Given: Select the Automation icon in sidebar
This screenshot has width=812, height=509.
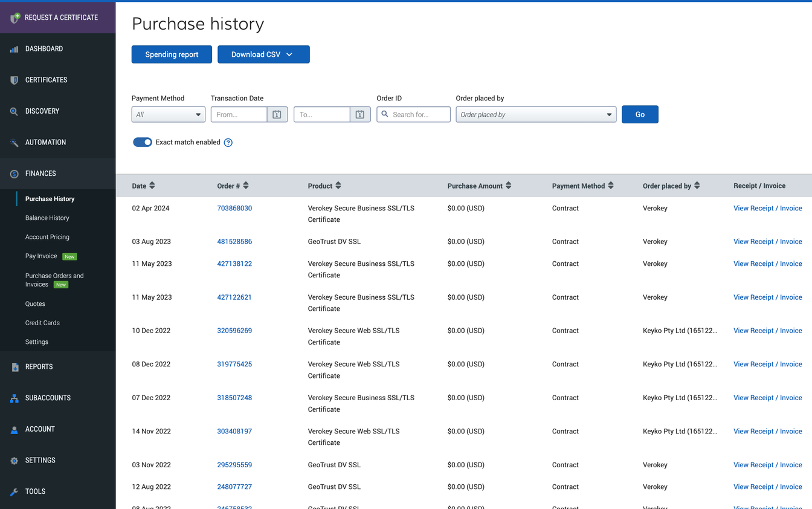Looking at the screenshot, I should [13, 142].
